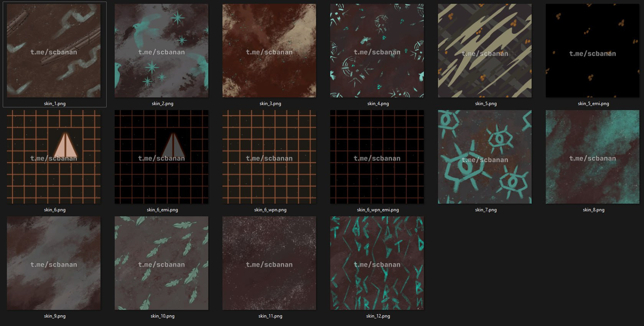Select the skin_3.png thumbnail image

[x=269, y=51]
